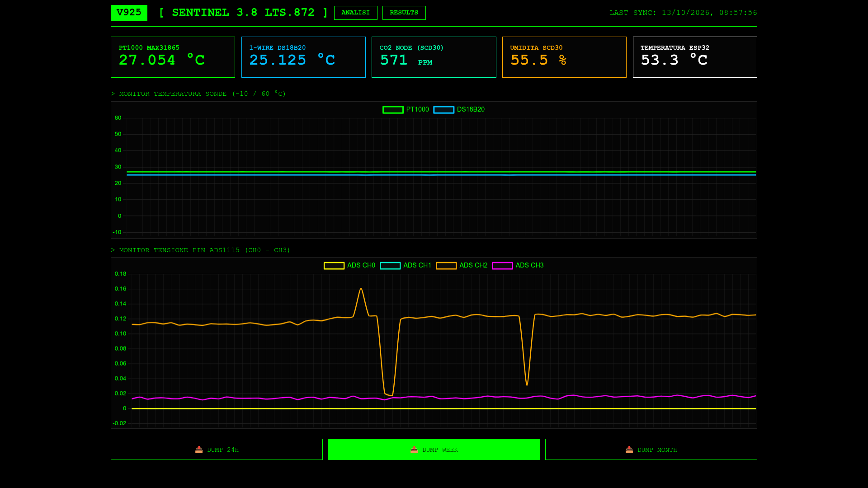Click the magenta ADS CH3 legend swatch
Screen dimensions: 868x488
502,266
